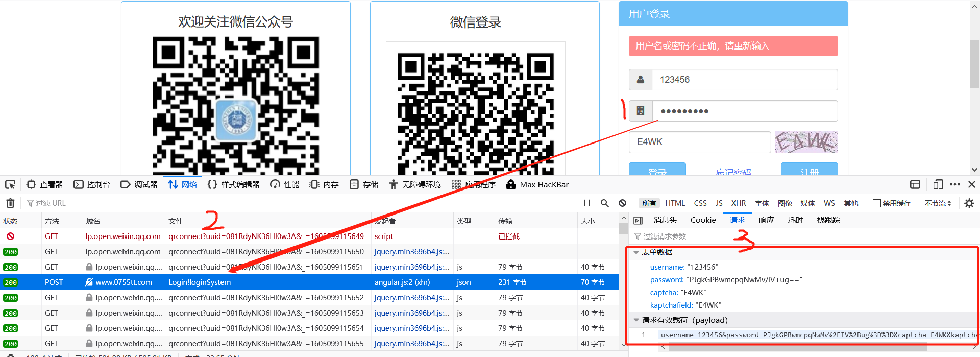Open the 样式编辑器 style editor tab

click(233, 185)
